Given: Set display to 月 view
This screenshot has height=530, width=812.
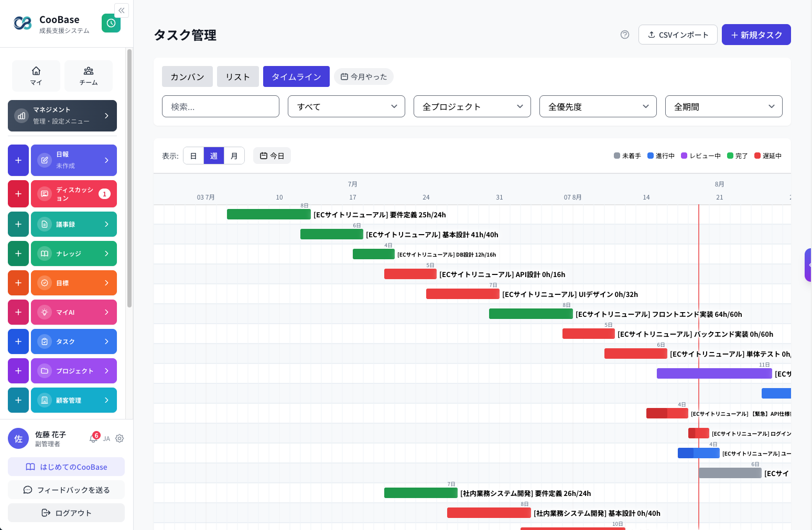Looking at the screenshot, I should (x=234, y=156).
